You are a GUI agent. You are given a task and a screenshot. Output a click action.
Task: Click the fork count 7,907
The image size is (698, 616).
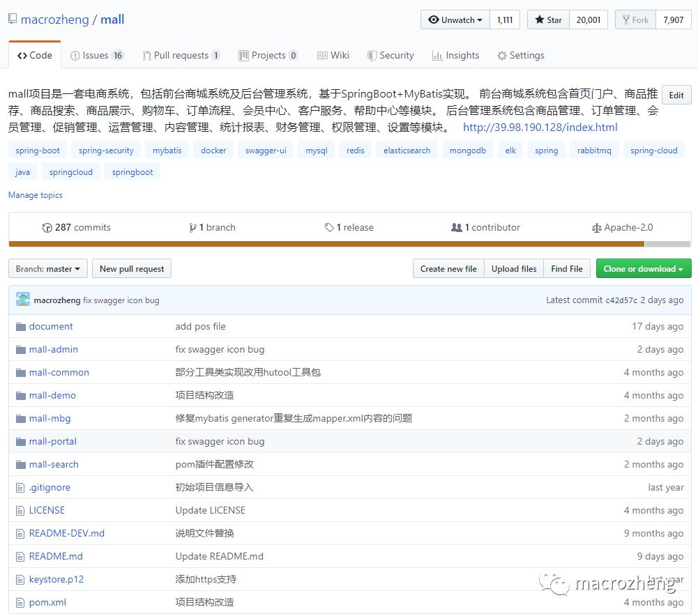tap(673, 20)
